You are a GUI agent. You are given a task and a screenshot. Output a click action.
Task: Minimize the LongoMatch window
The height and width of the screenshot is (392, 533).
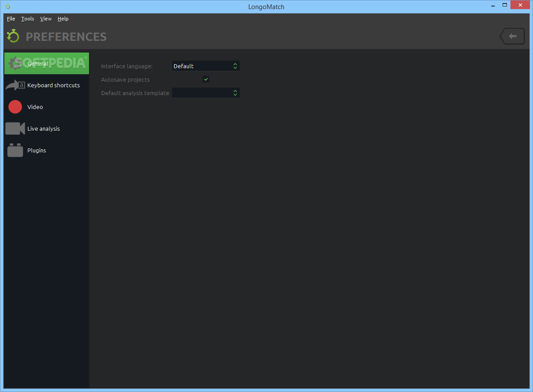[493, 5]
